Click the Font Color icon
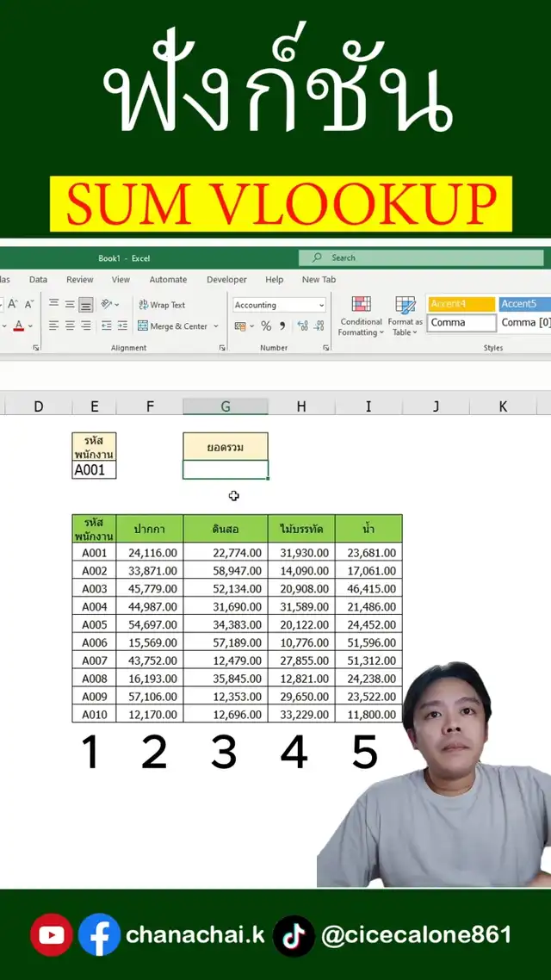The image size is (551, 980). click(x=18, y=326)
